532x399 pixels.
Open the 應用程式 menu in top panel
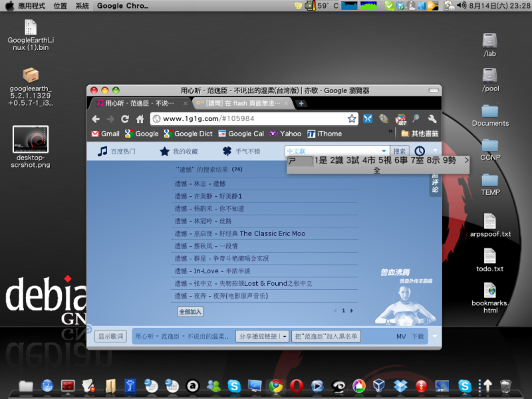[30, 5]
